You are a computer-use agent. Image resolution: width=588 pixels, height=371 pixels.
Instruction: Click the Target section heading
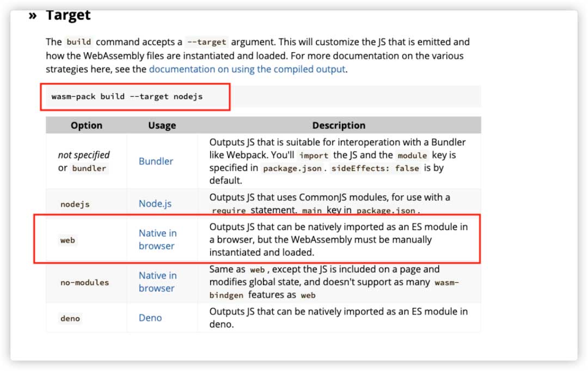coord(68,15)
